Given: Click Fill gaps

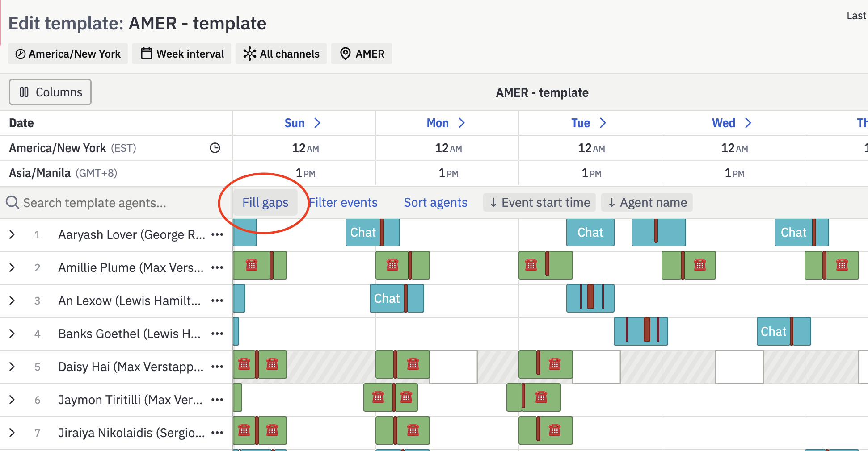Looking at the screenshot, I should [x=265, y=202].
